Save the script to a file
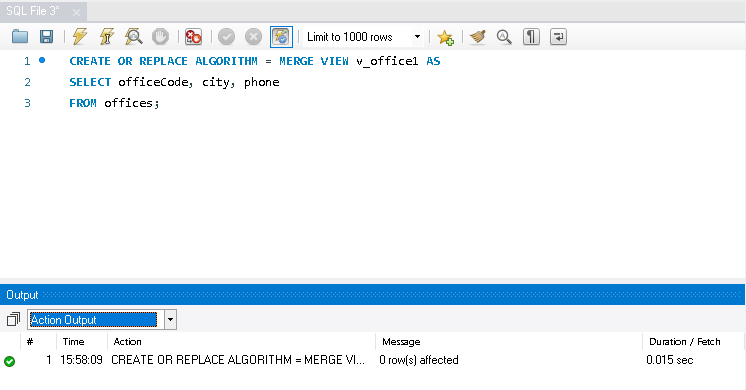The height and width of the screenshot is (390, 746). 46,37
